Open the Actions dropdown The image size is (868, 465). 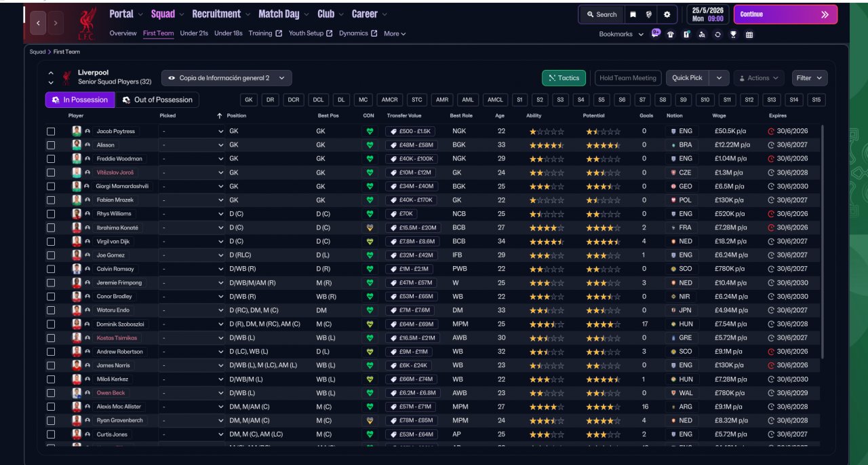pyautogui.click(x=758, y=78)
